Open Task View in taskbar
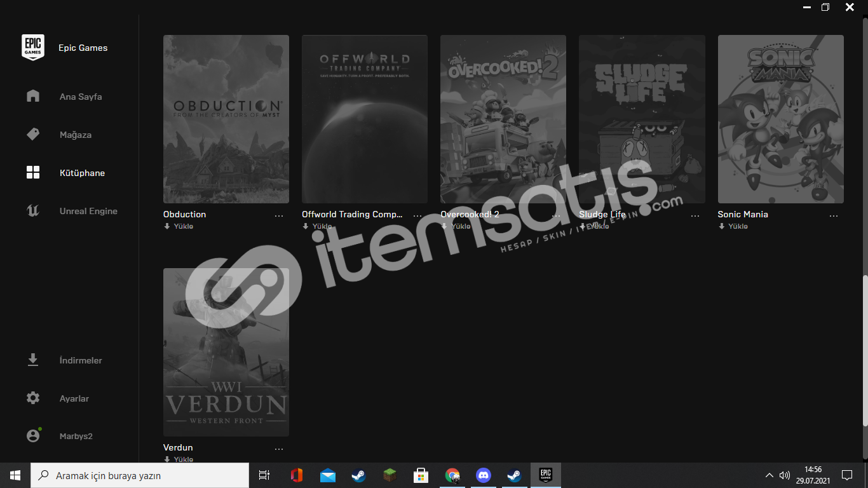This screenshot has width=868, height=488. [x=264, y=475]
